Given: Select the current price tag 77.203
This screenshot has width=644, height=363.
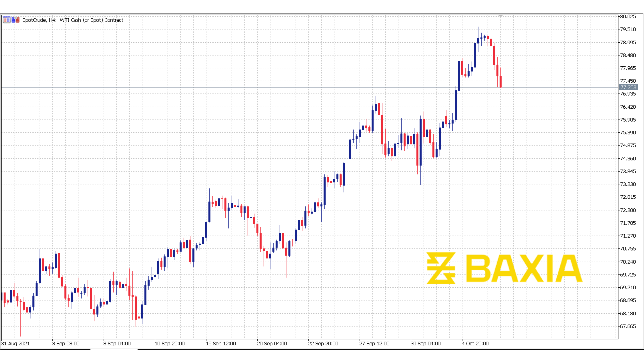Looking at the screenshot, I should click(628, 87).
